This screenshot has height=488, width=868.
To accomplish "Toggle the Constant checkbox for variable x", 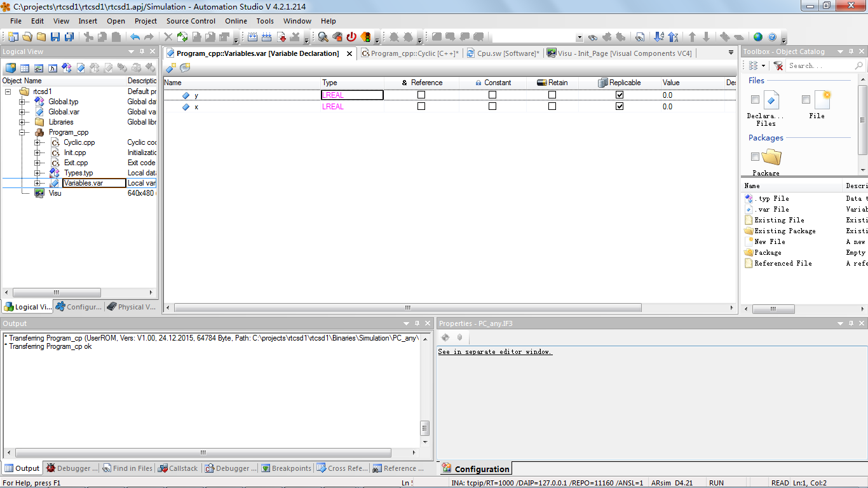I will tap(492, 106).
